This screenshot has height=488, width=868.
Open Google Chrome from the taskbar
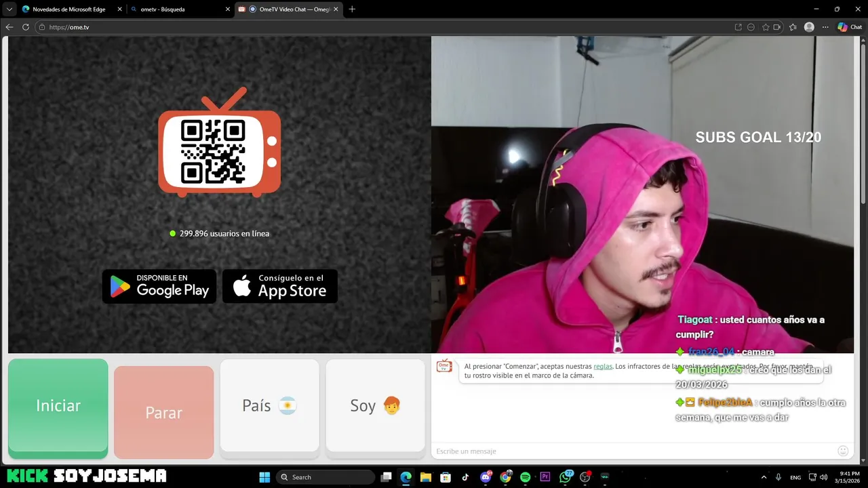coord(505,477)
